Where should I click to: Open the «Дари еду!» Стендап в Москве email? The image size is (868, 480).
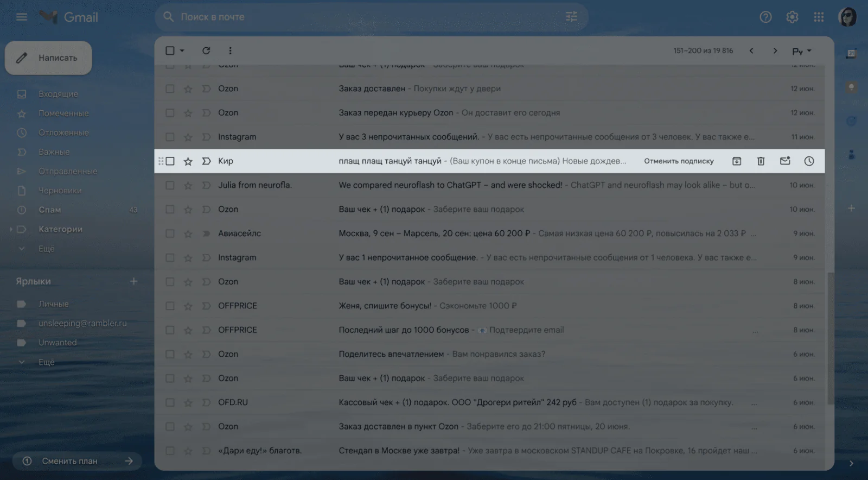490,451
